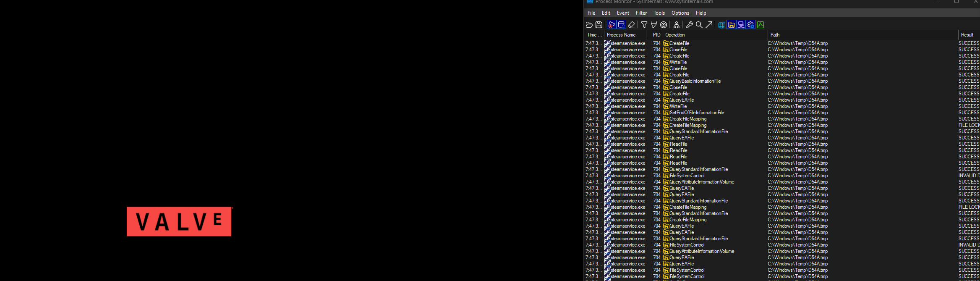Image resolution: width=980 pixels, height=281 pixels.
Task: Click PID 704 in the QueryBasicInformationFile row
Action: 657,81
